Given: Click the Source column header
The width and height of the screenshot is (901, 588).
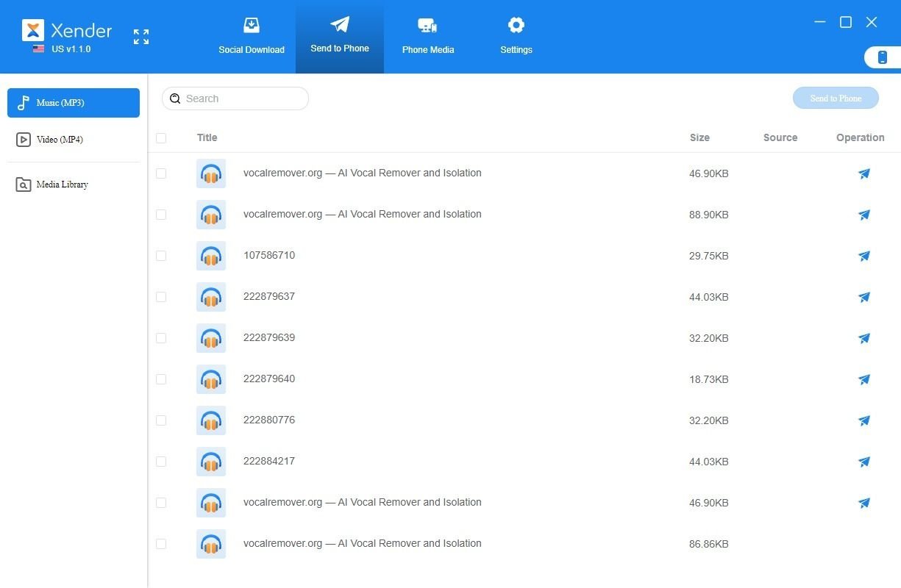Looking at the screenshot, I should click(780, 137).
